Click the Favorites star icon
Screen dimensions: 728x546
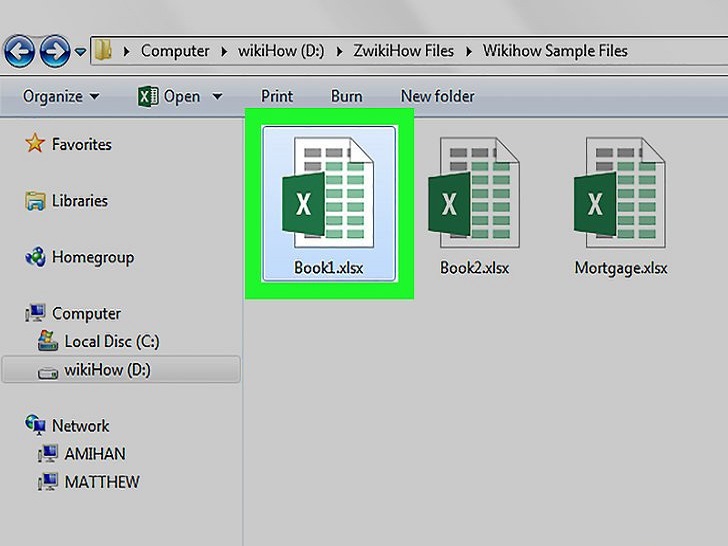35,143
